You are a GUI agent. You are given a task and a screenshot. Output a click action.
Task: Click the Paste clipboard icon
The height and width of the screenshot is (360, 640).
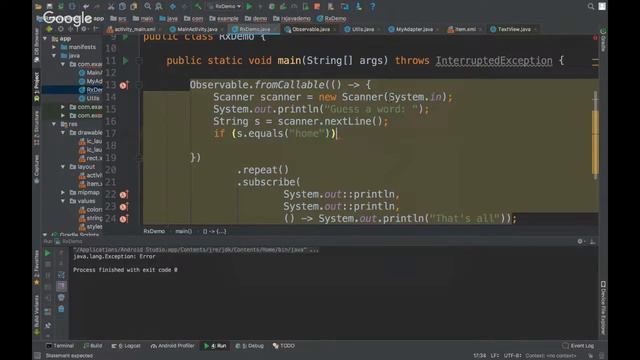(133, 7)
